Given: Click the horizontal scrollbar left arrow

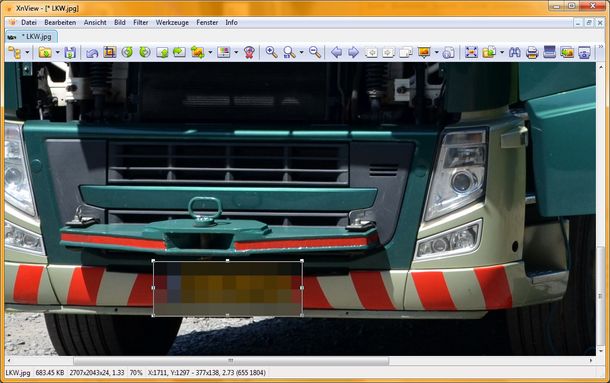Looking at the screenshot, I should click(9, 361).
